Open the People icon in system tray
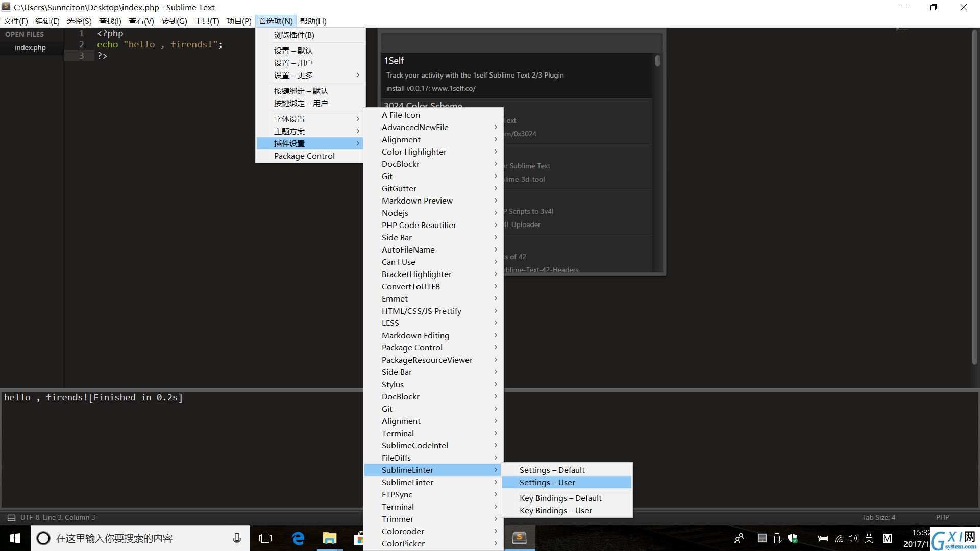 tap(739, 538)
